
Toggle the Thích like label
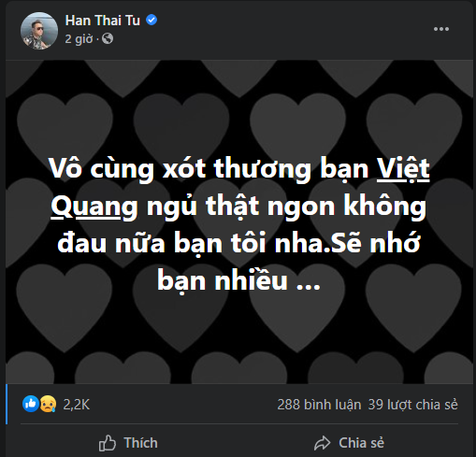click(140, 443)
